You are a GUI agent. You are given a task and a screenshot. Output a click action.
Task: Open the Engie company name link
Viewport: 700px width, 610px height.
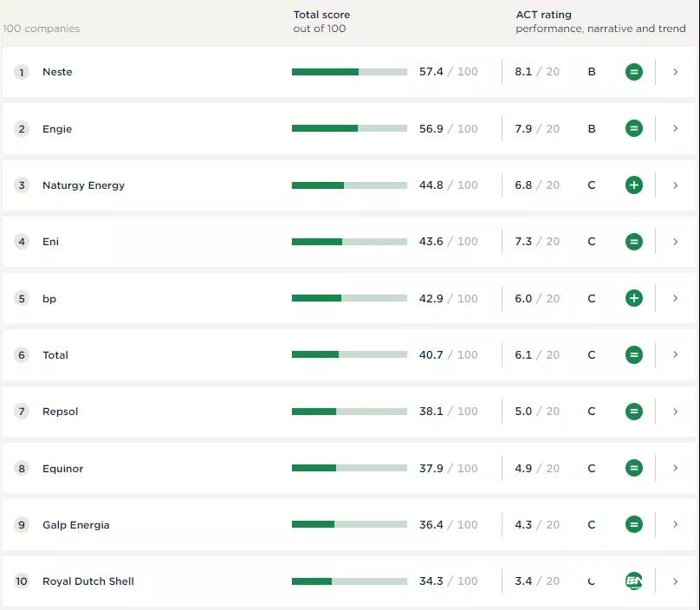tap(57, 129)
